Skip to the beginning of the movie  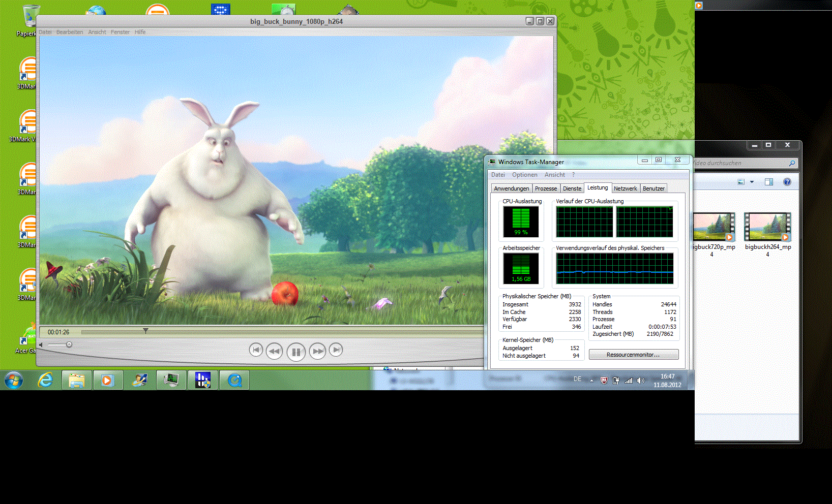click(x=256, y=350)
